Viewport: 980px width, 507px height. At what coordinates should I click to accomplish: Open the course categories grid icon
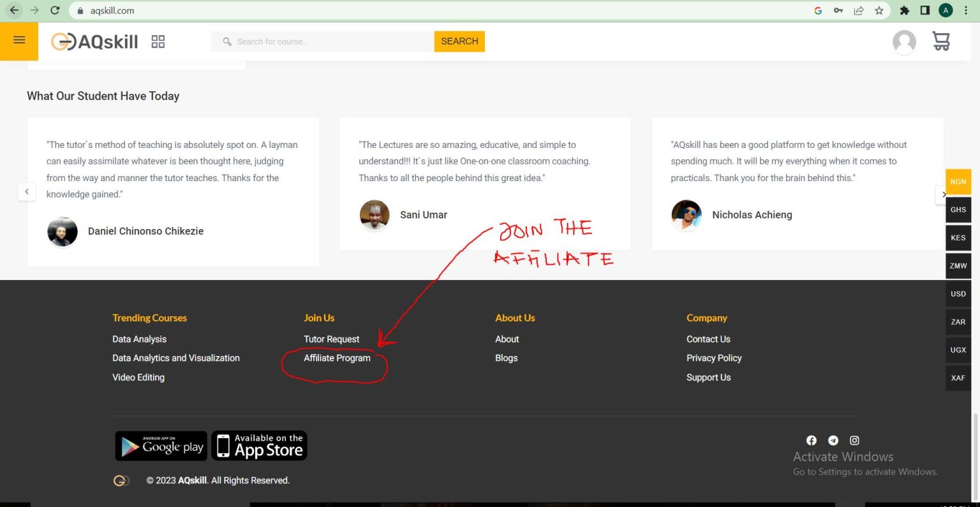click(x=158, y=41)
